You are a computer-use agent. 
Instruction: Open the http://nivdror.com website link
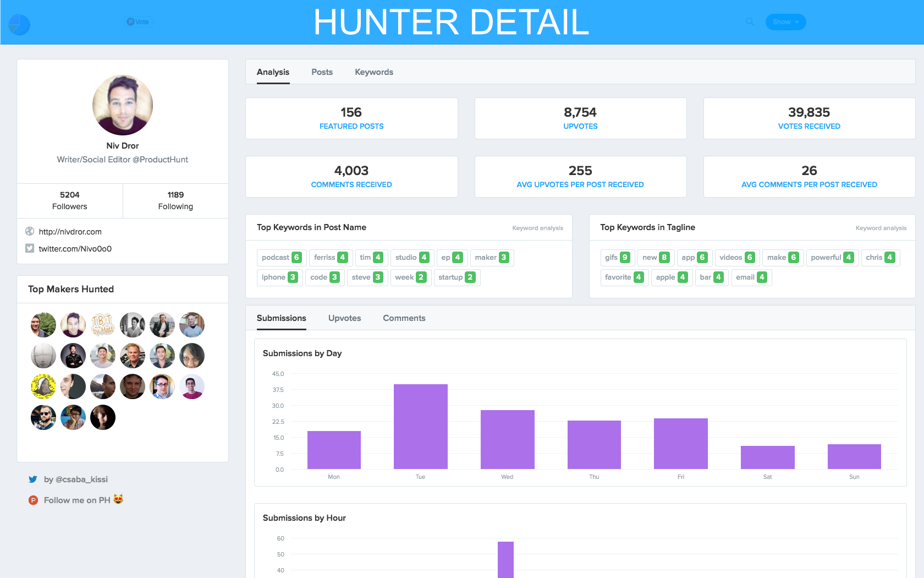tap(70, 231)
